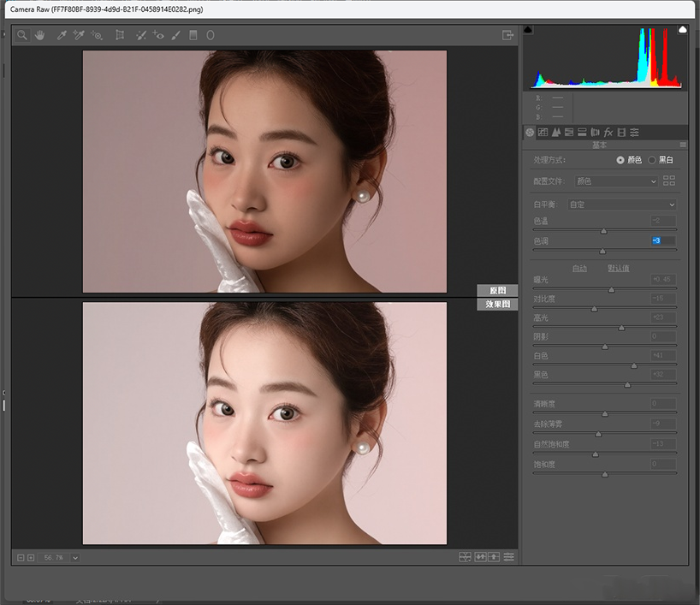Choose the Adjustment Brush tool
This screenshot has height=605, width=700.
pyautogui.click(x=175, y=35)
